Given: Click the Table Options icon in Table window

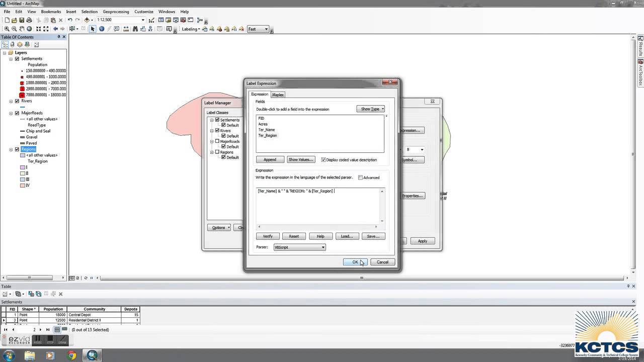Looking at the screenshot, I should pos(6,294).
